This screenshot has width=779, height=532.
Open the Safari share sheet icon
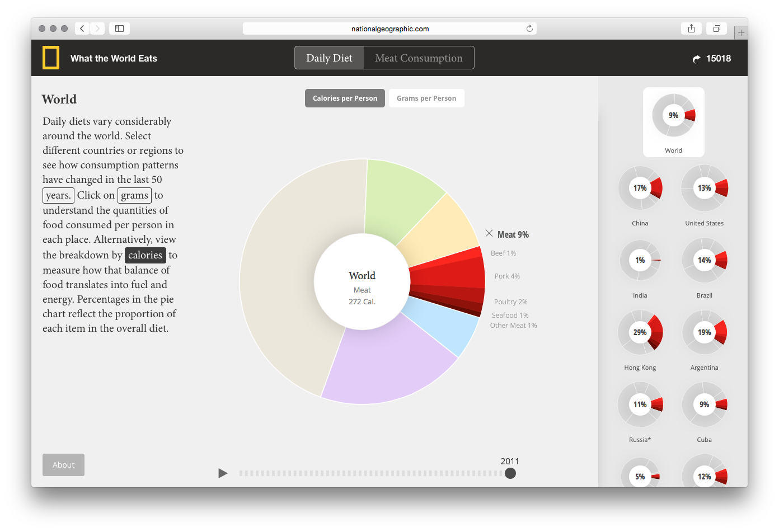click(x=691, y=29)
